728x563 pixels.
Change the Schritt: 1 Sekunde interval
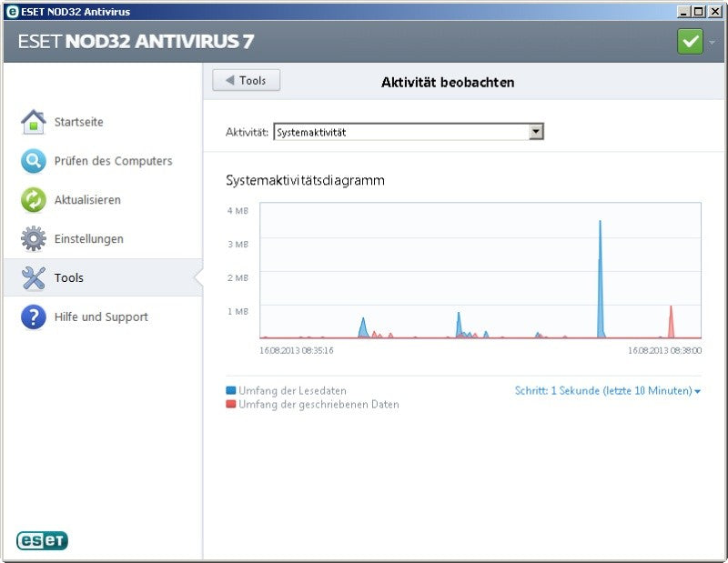point(607,391)
